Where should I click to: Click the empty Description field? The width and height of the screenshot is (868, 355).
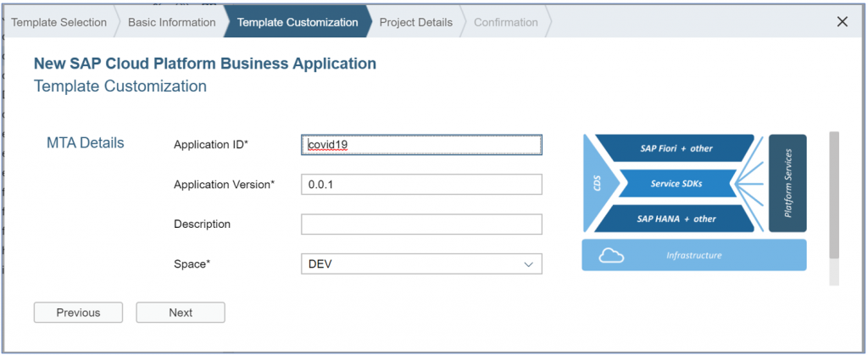coord(421,225)
